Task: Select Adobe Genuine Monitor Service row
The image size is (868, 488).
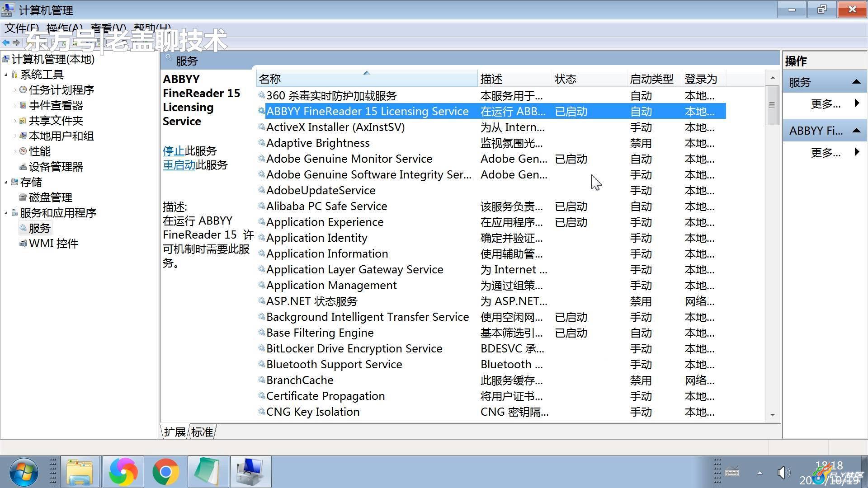Action: [491, 159]
